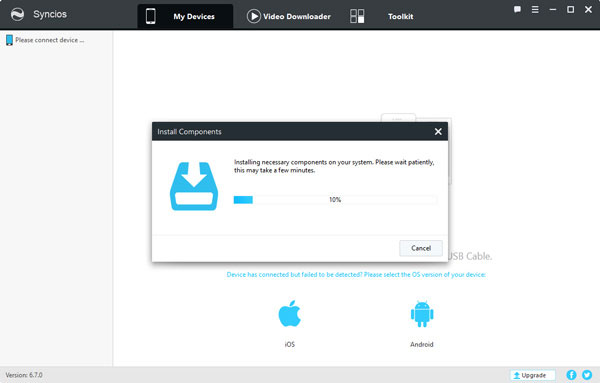Open the hamburger menu icon
Image resolution: width=600 pixels, height=383 pixels.
coord(535,9)
